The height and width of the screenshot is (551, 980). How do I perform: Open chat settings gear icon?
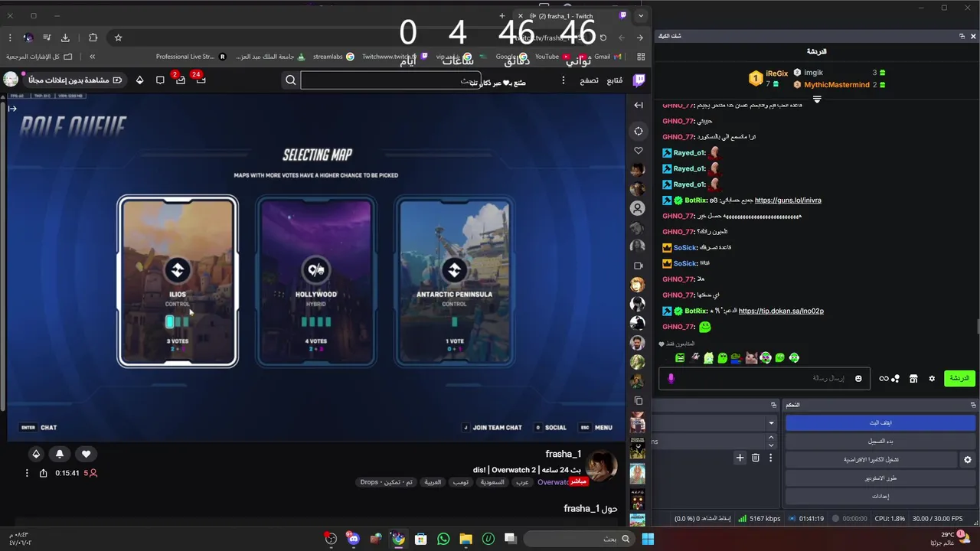tap(932, 378)
